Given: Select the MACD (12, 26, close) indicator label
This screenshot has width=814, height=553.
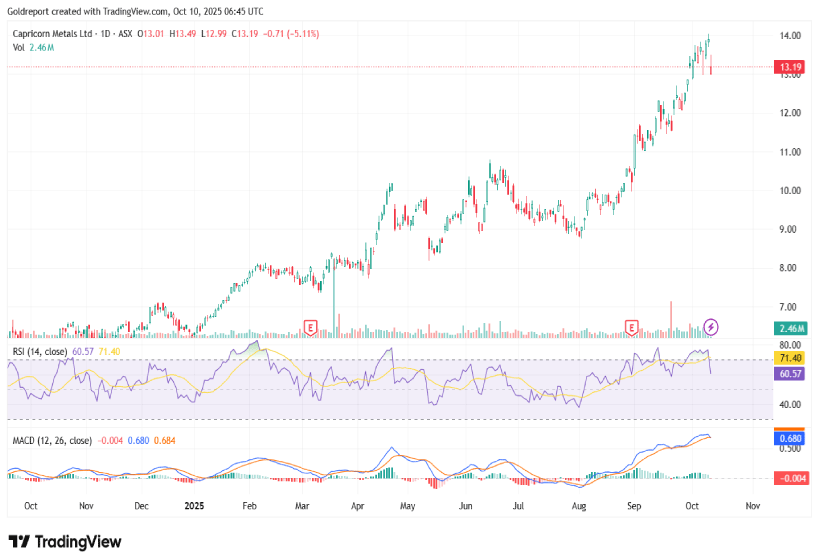Looking at the screenshot, I should pyautogui.click(x=52, y=440).
